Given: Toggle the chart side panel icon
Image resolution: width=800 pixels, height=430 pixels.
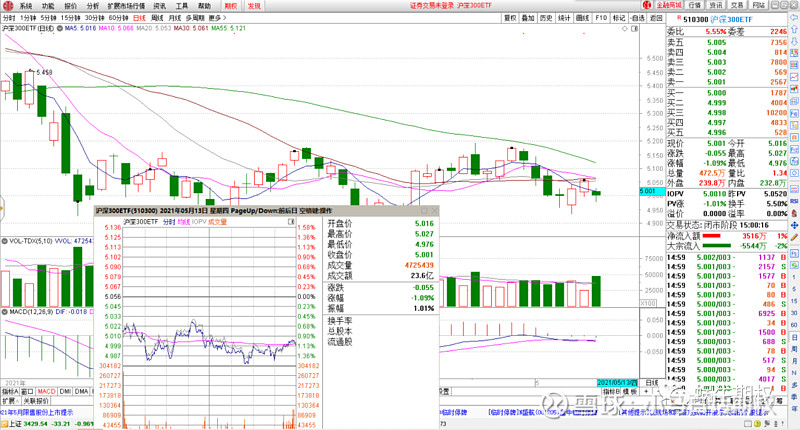Looking at the screenshot, I should tap(634, 29).
